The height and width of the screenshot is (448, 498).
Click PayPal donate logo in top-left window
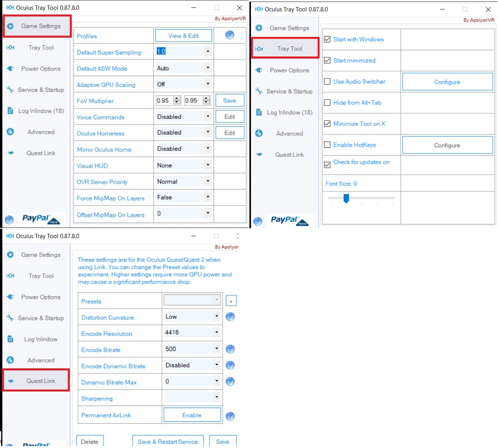[41, 219]
